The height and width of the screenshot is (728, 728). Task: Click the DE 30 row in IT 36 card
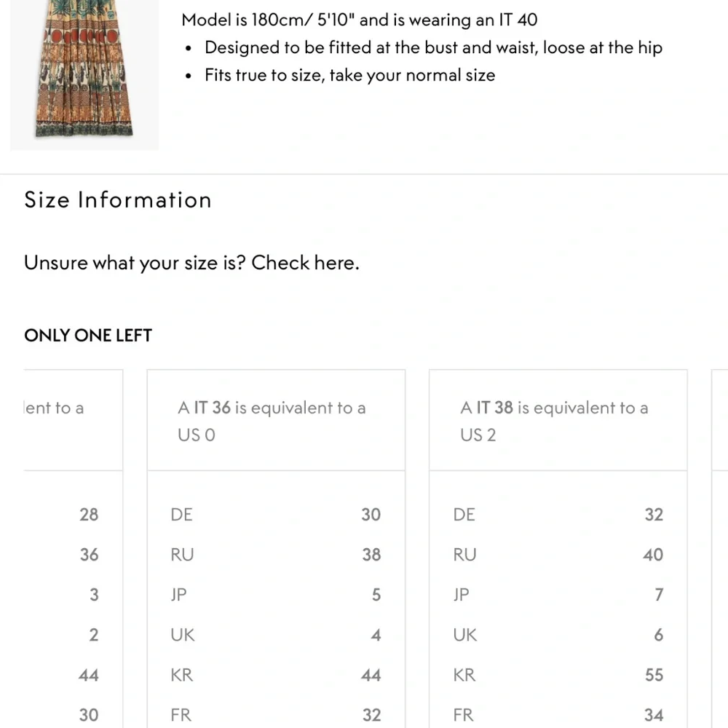click(276, 515)
